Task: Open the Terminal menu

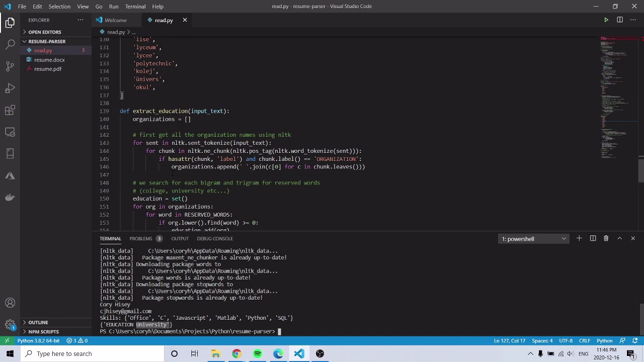Action: pos(135,7)
